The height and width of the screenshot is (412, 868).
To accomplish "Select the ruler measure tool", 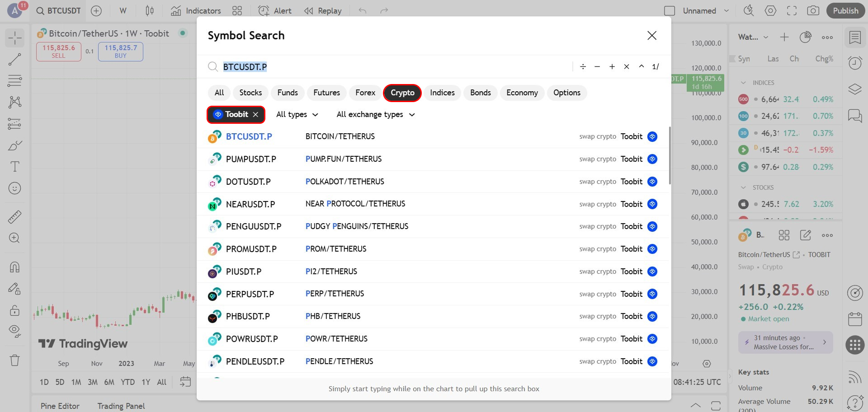I will [15, 217].
